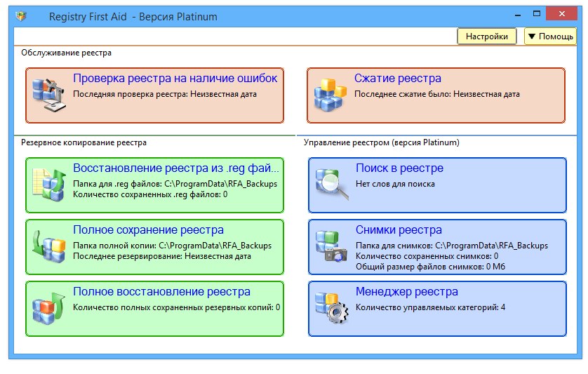Click the Обслуживание реестра section label
Image resolution: width=588 pixels, height=374 pixels.
pyautogui.click(x=66, y=53)
